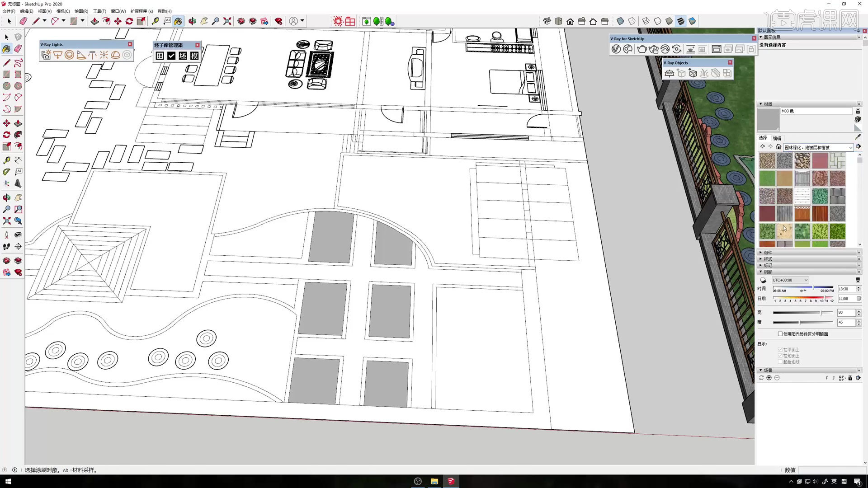The height and width of the screenshot is (488, 868).
Task: Toggle 在地面上 checkbox
Action: coord(780,356)
